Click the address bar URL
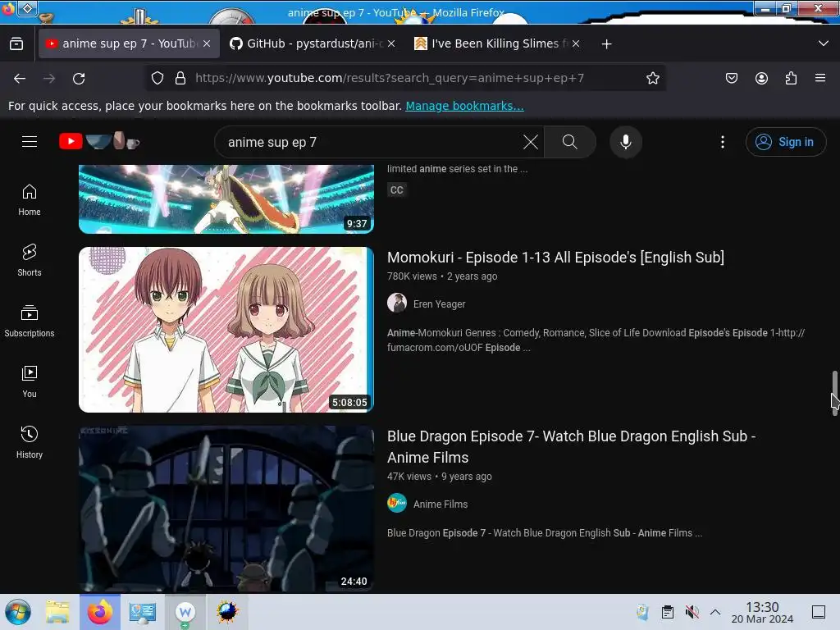This screenshot has width=840, height=630. click(390, 78)
